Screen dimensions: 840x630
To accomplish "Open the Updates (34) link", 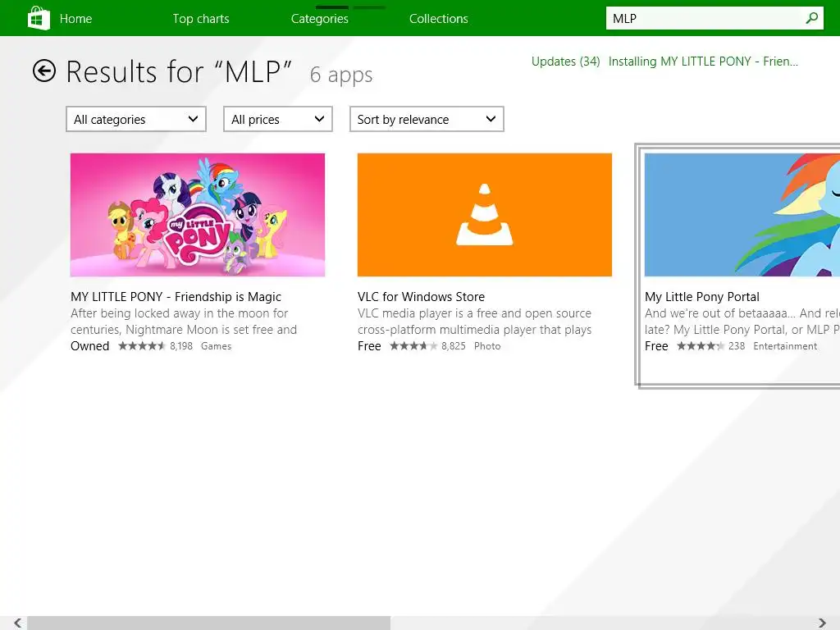I will click(566, 62).
